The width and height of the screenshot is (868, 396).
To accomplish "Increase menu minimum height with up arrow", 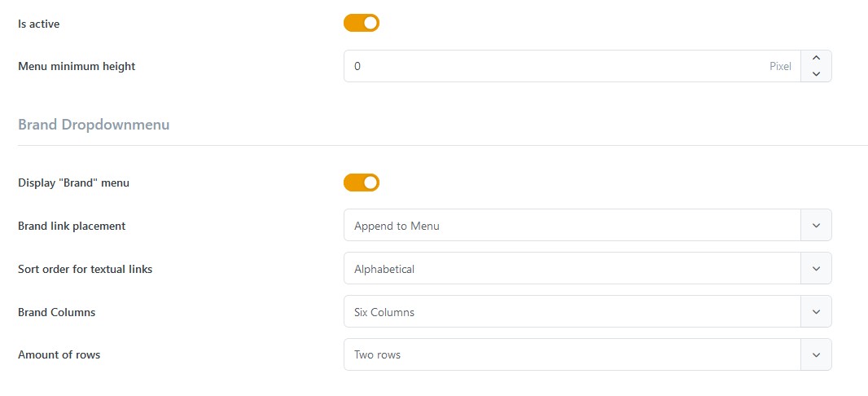I will [816, 58].
